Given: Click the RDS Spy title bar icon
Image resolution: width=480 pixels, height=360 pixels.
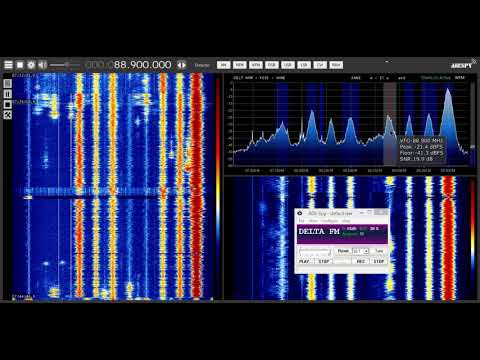Looking at the screenshot, I should tap(300, 213).
